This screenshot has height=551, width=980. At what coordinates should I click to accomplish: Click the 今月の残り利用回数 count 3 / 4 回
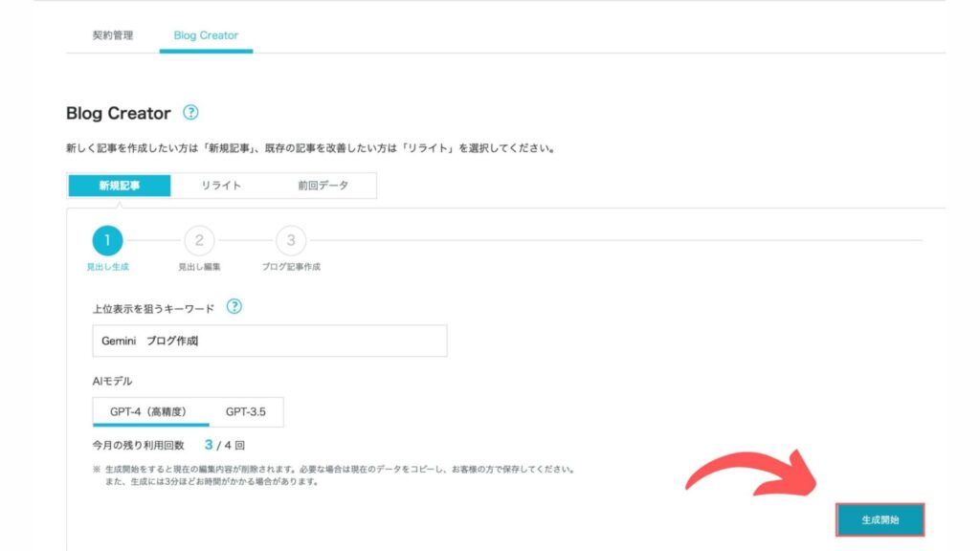tap(224, 446)
